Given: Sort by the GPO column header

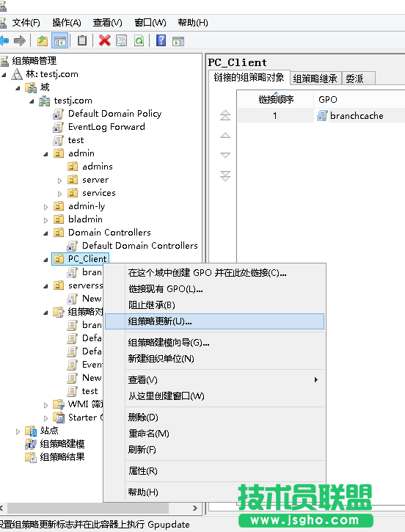Looking at the screenshot, I should (x=360, y=99).
